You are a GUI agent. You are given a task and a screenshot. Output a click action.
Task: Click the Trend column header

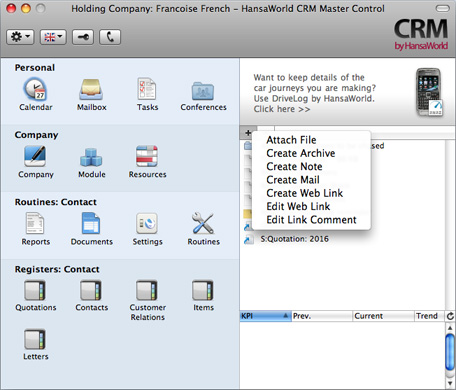point(430,316)
